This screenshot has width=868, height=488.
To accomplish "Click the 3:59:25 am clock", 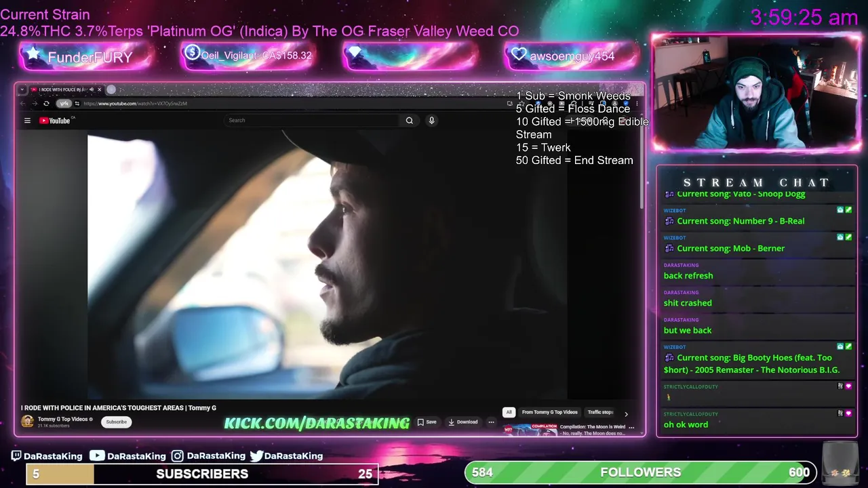I will pyautogui.click(x=804, y=18).
